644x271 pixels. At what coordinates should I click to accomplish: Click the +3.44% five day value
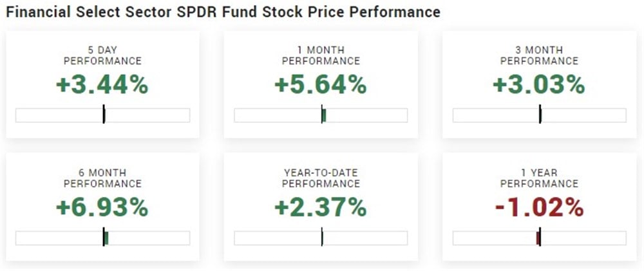coord(102,85)
